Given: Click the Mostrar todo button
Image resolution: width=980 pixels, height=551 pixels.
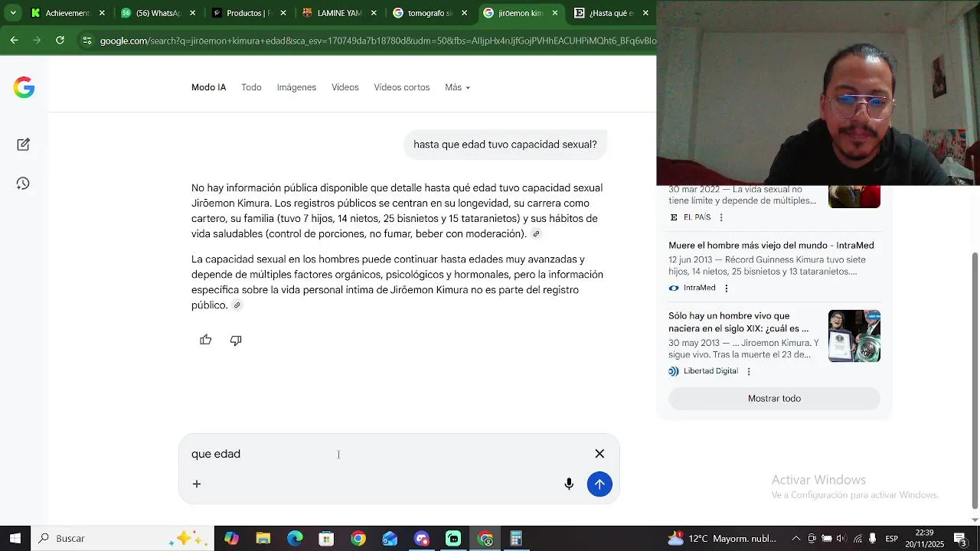Looking at the screenshot, I should [x=774, y=399].
